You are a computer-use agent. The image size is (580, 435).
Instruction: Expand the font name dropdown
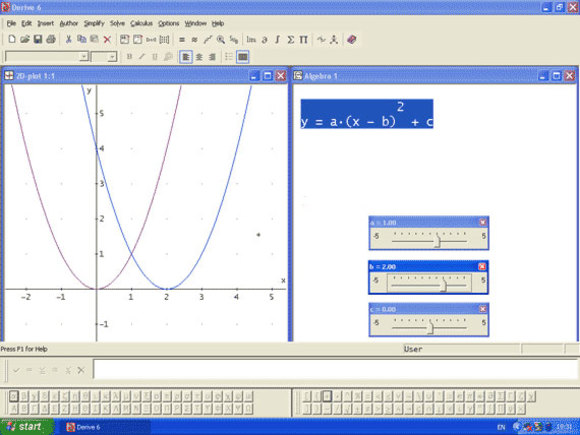(84, 57)
